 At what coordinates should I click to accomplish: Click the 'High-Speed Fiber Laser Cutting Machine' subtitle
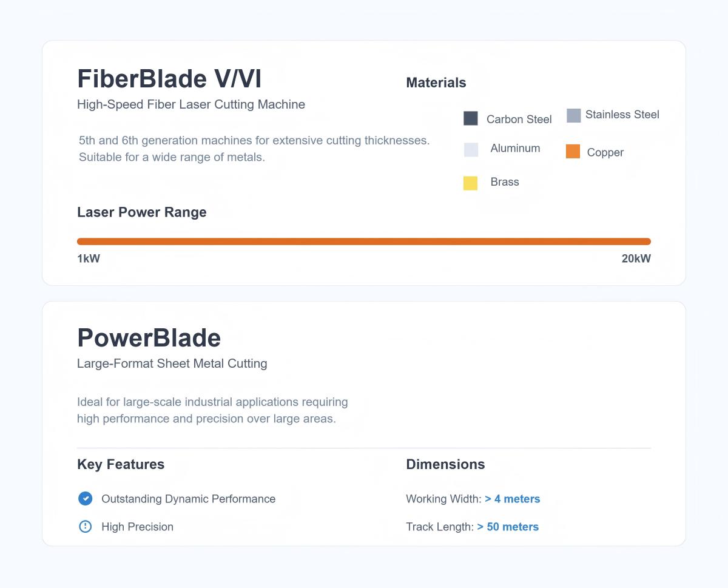[x=191, y=104]
